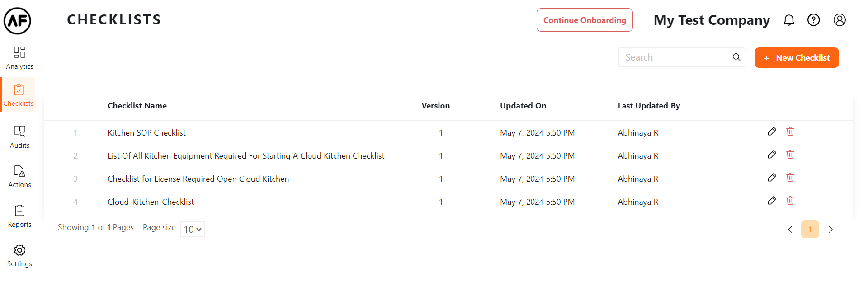Delete the Kitchen SOP Checklist
868x287 pixels.
pos(790,132)
